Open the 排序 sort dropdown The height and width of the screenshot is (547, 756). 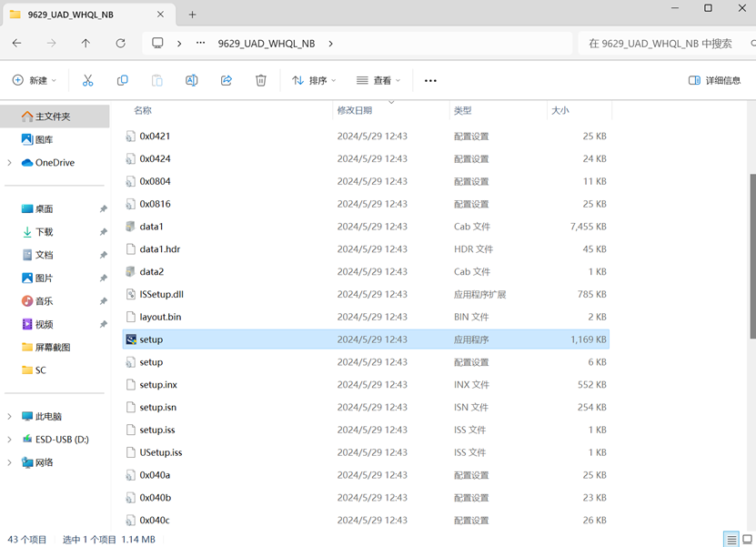(314, 80)
